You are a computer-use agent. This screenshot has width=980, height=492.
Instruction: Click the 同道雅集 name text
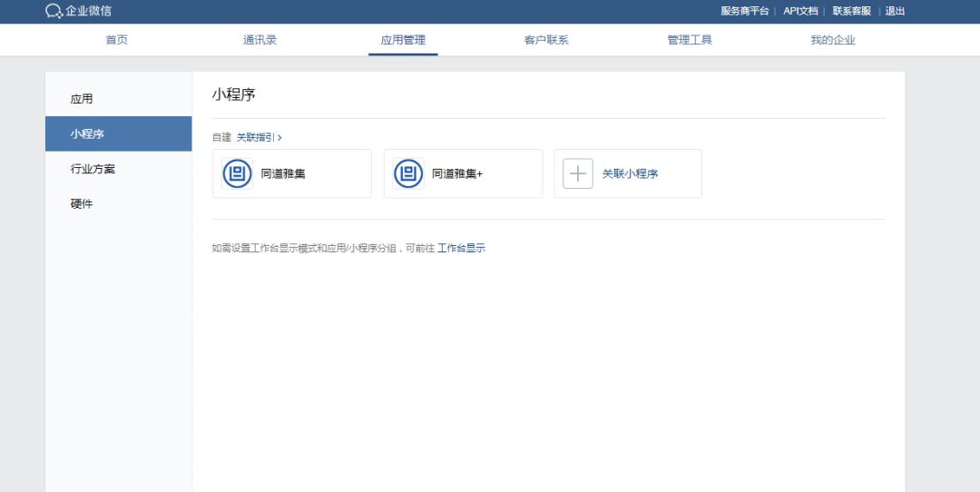pos(283,173)
